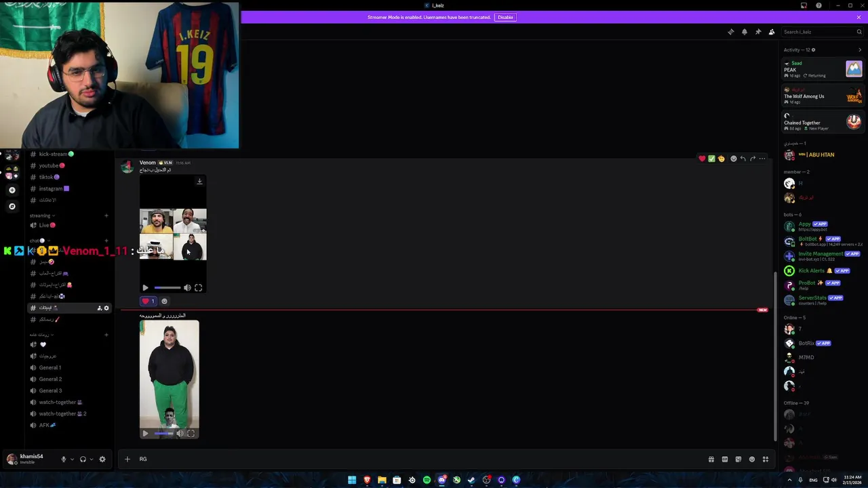The width and height of the screenshot is (868, 488).
Task: Open Apps launcher in message box
Action: pyautogui.click(x=766, y=459)
